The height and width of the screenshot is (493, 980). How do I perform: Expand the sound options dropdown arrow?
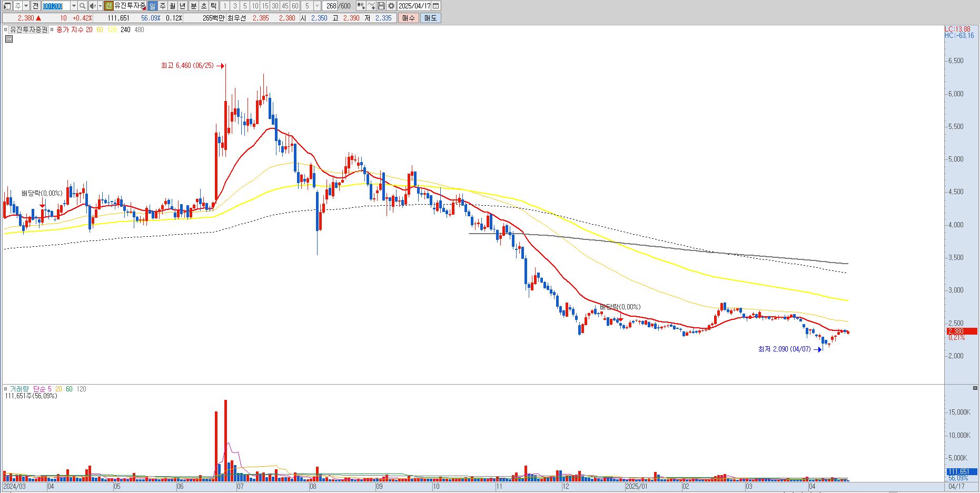pos(100,6)
